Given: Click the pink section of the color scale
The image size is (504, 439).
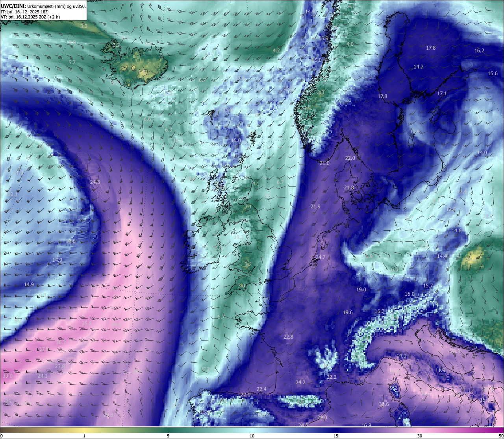Looking at the screenshot, I should point(420,430).
